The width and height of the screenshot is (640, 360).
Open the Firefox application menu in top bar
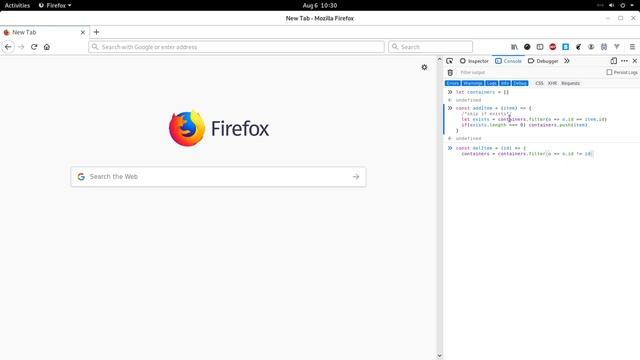55,5
